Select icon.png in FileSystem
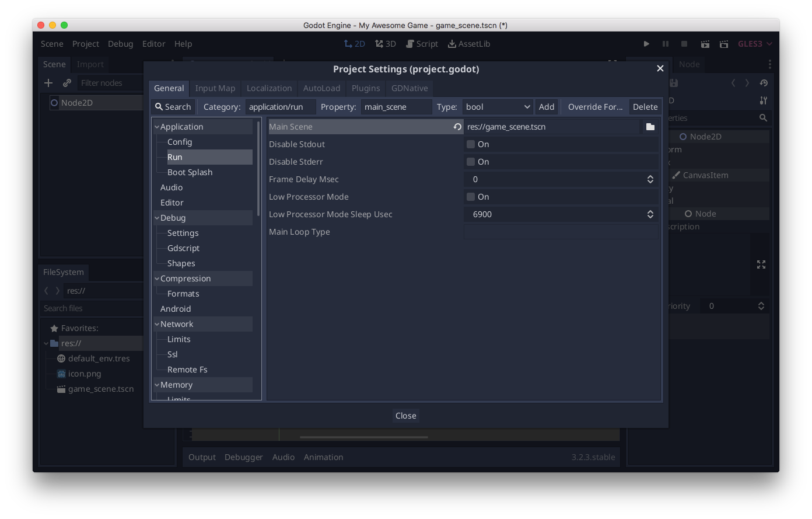 point(85,374)
